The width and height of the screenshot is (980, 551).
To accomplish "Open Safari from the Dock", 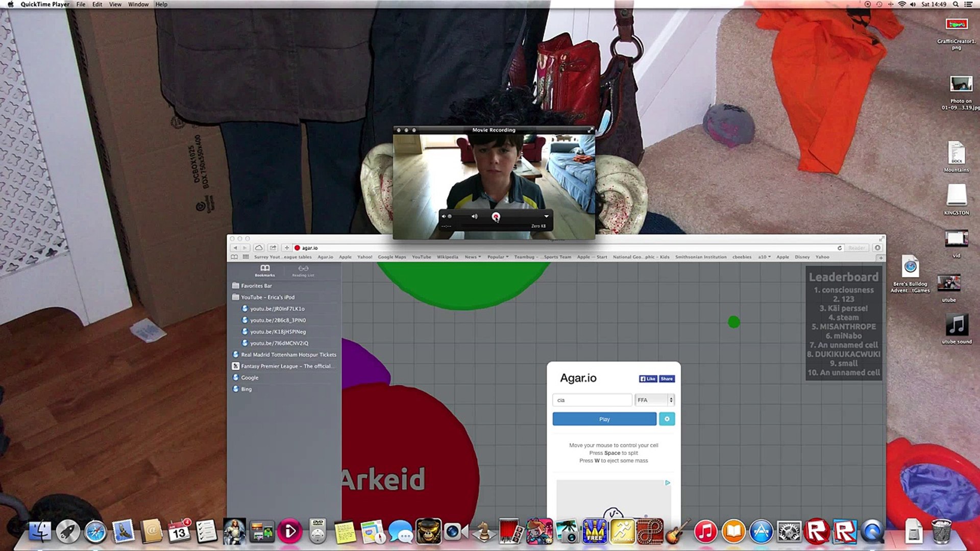I will click(x=95, y=532).
